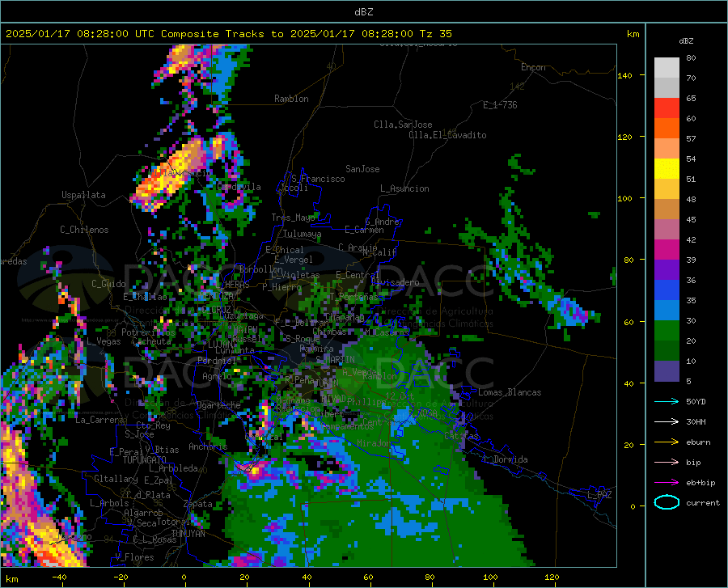Click the 'Tz 35' text in header
Image resolution: width=728 pixels, height=588 pixels.
pyautogui.click(x=436, y=34)
